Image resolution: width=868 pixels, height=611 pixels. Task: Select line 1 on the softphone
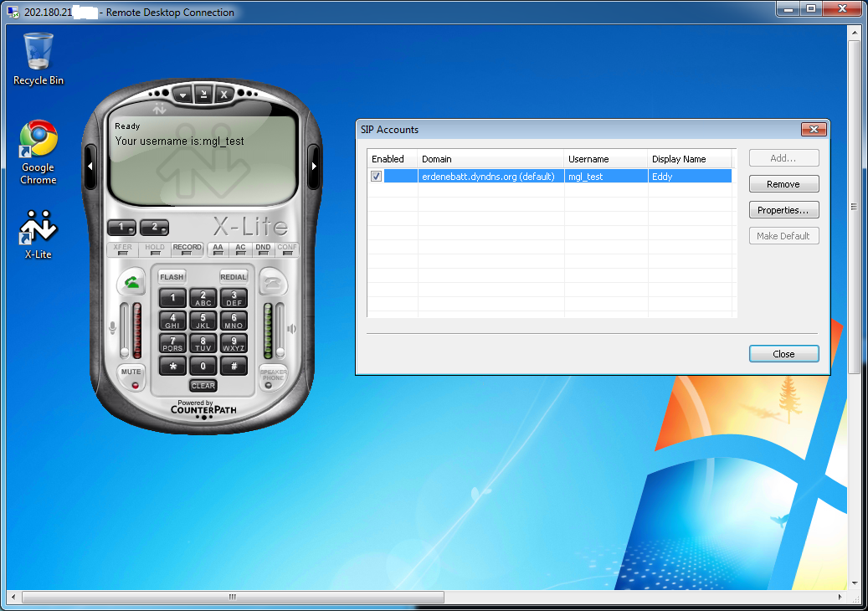[x=121, y=227]
